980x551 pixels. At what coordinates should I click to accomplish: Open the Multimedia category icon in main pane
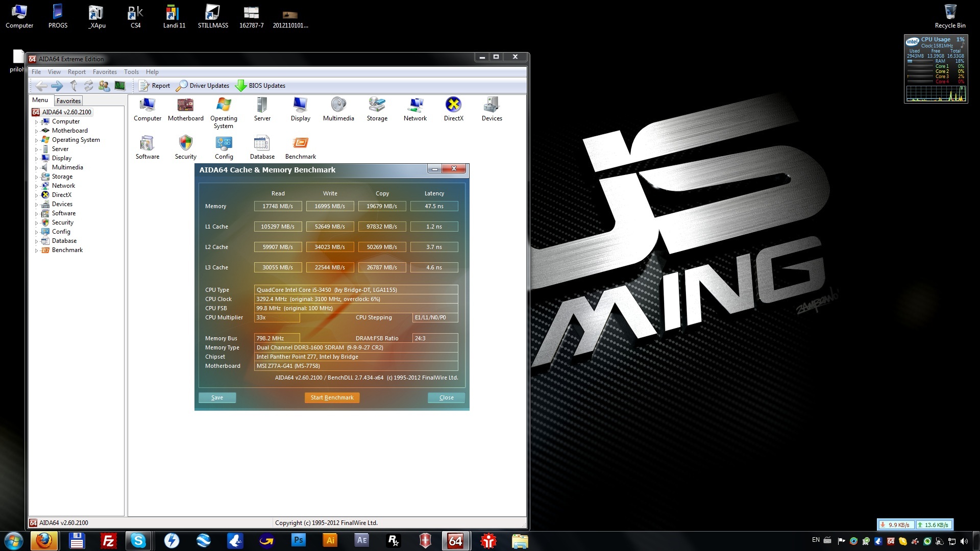tap(338, 109)
